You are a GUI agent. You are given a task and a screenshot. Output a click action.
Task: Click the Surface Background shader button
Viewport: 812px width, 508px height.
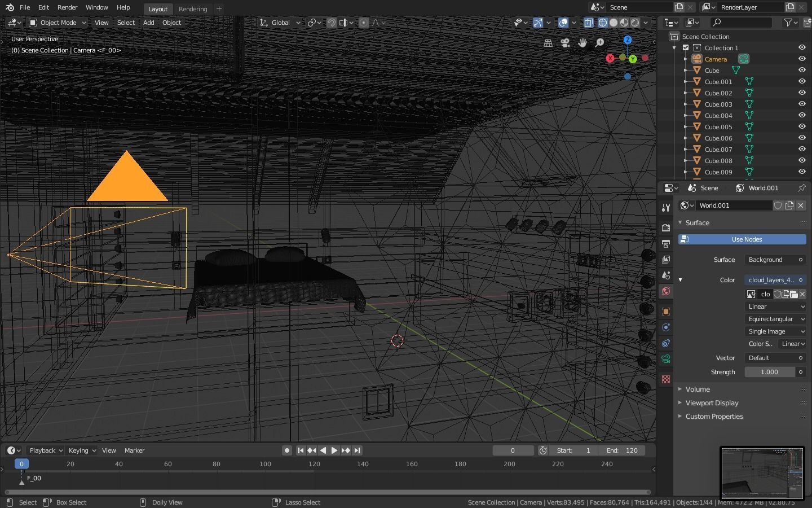[775, 260]
